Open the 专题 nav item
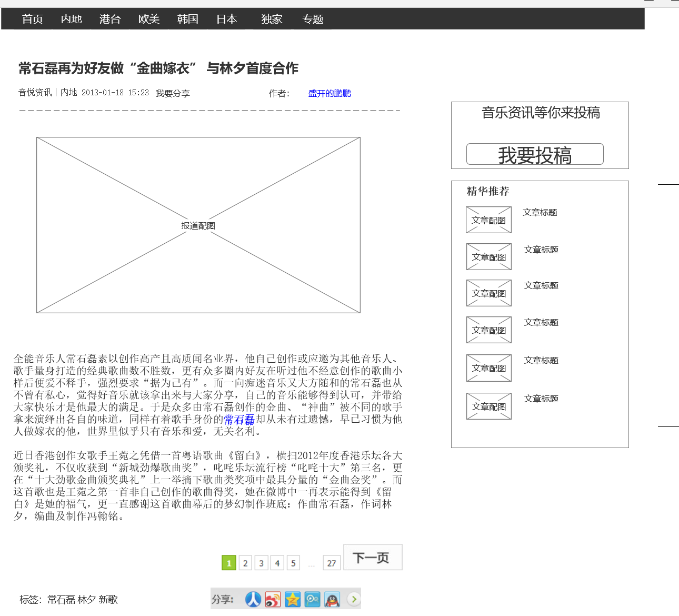The width and height of the screenshot is (679, 616). click(313, 19)
